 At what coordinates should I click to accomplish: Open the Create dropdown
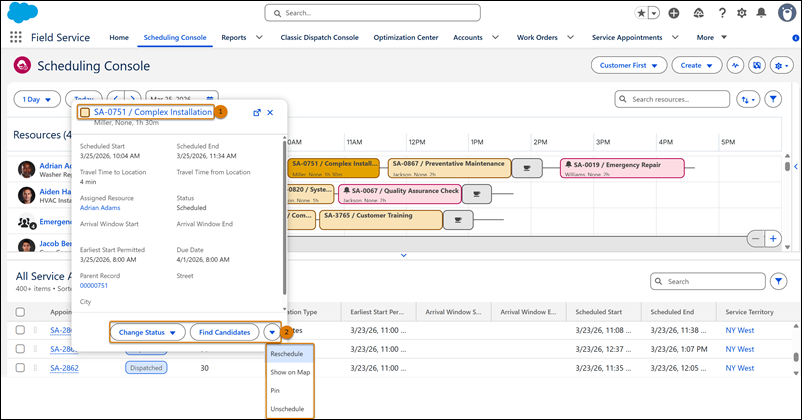697,65
